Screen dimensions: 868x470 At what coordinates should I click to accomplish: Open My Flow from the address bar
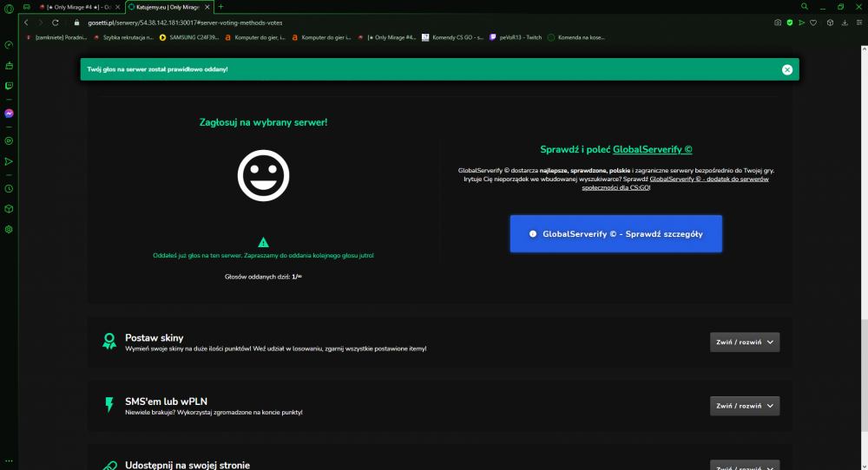coord(801,23)
